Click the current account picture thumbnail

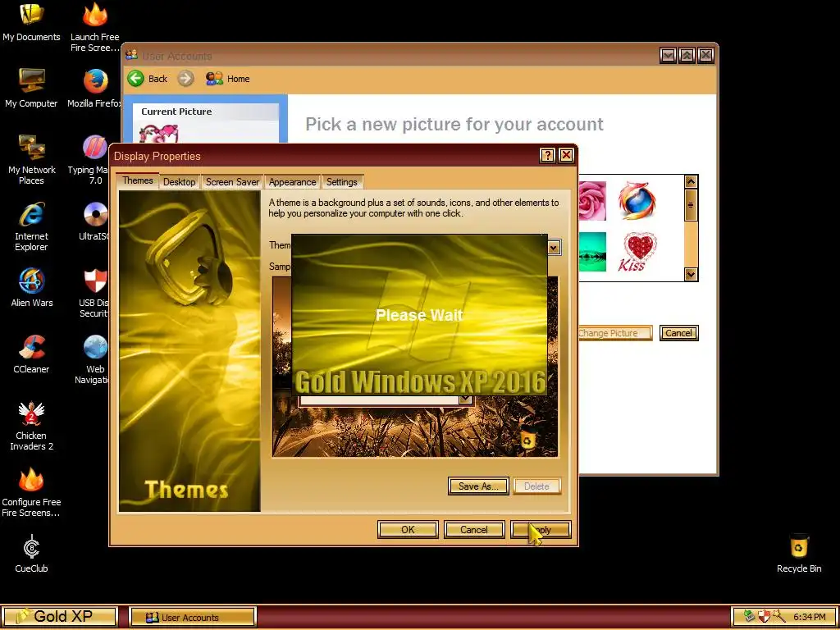pos(158,134)
